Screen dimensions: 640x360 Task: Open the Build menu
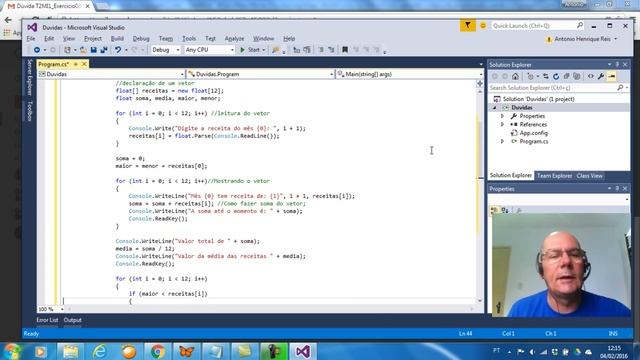(117, 39)
